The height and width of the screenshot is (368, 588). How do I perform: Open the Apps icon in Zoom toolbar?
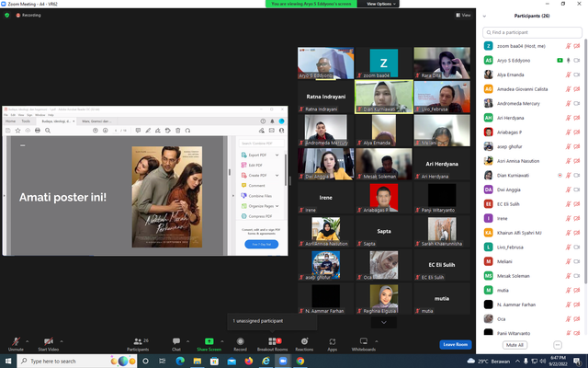point(333,341)
